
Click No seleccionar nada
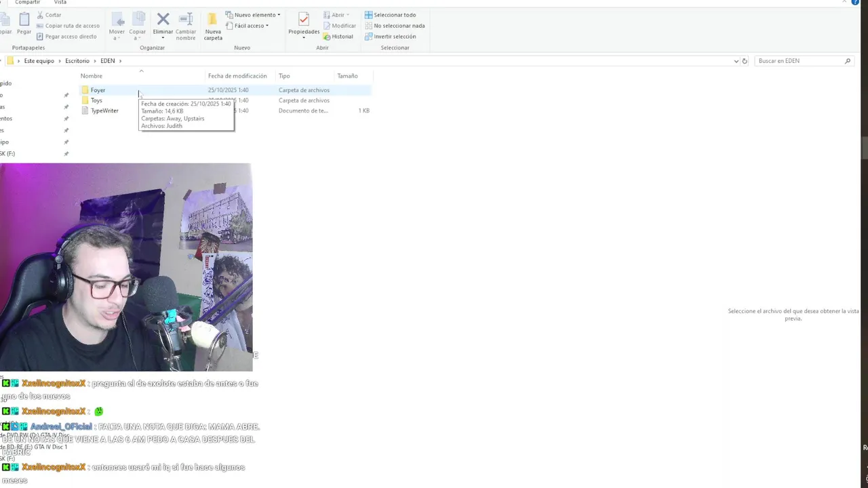tap(394, 26)
